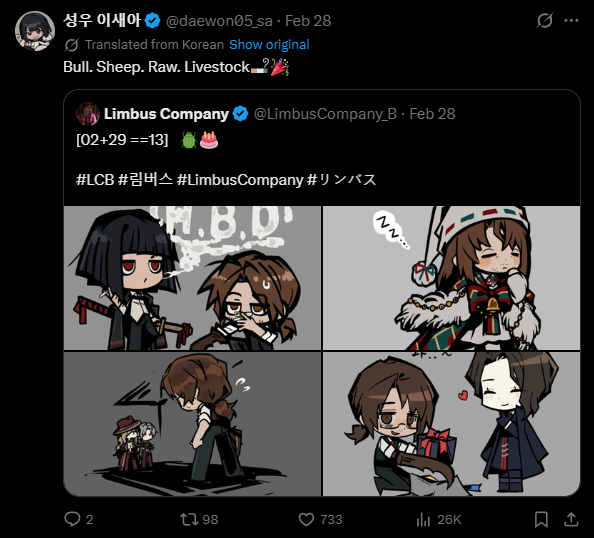Open view analytics bar chart icon
Image resolution: width=594 pixels, height=538 pixels.
(423, 519)
